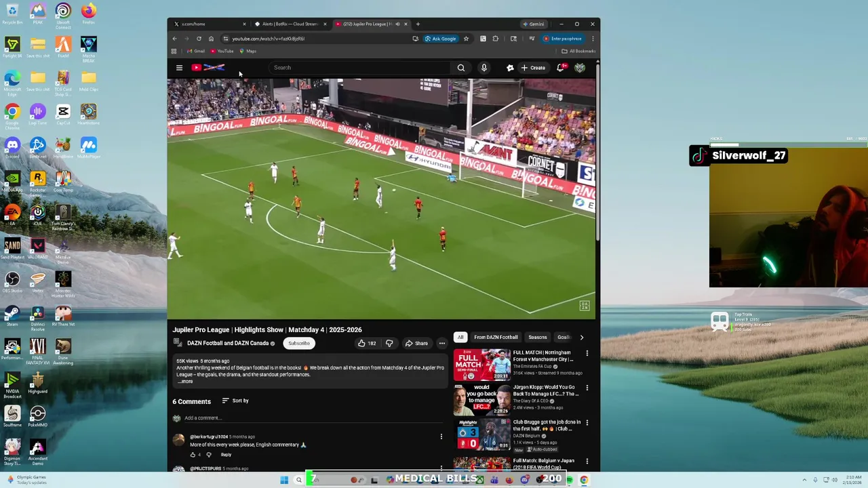Open Windows taskbar search
This screenshot has width=868, height=488.
pos(298,480)
